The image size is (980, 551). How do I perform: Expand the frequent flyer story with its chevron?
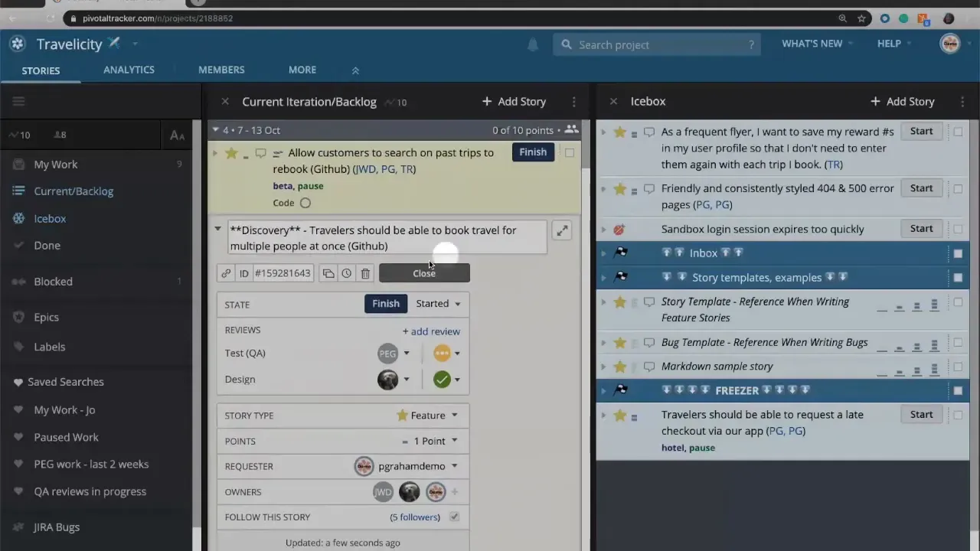pos(604,132)
